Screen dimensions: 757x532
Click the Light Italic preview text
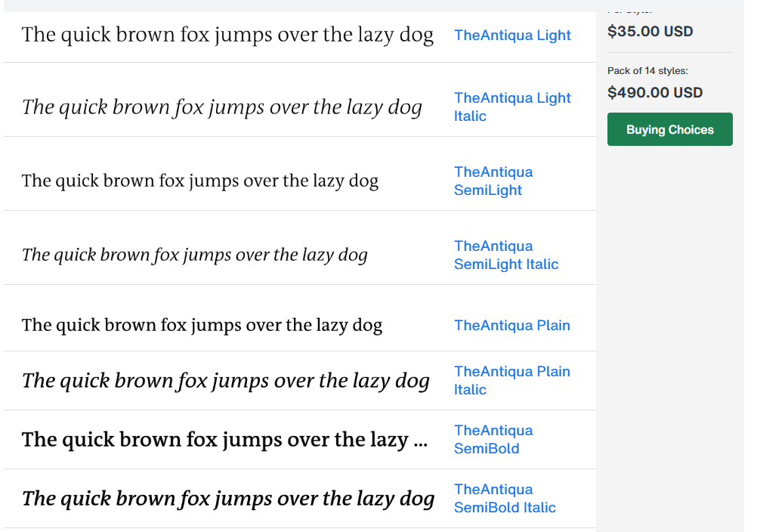coord(222,107)
